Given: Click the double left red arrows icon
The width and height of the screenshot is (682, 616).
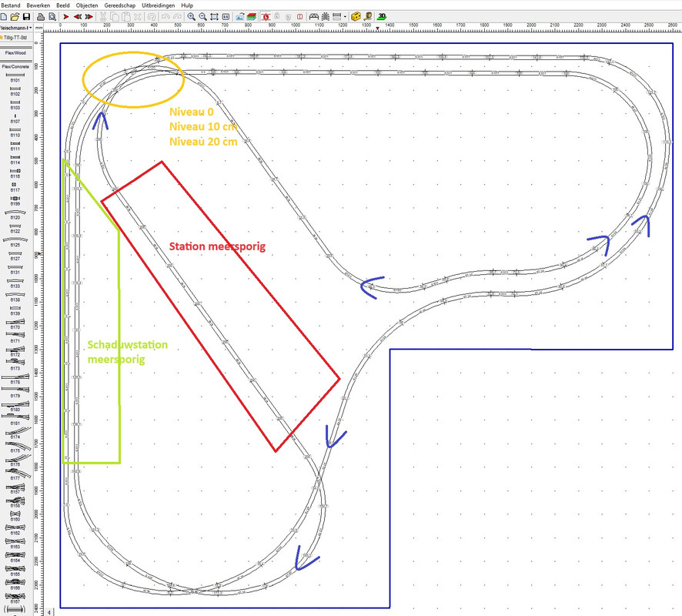Looking at the screenshot, I should coord(78,17).
